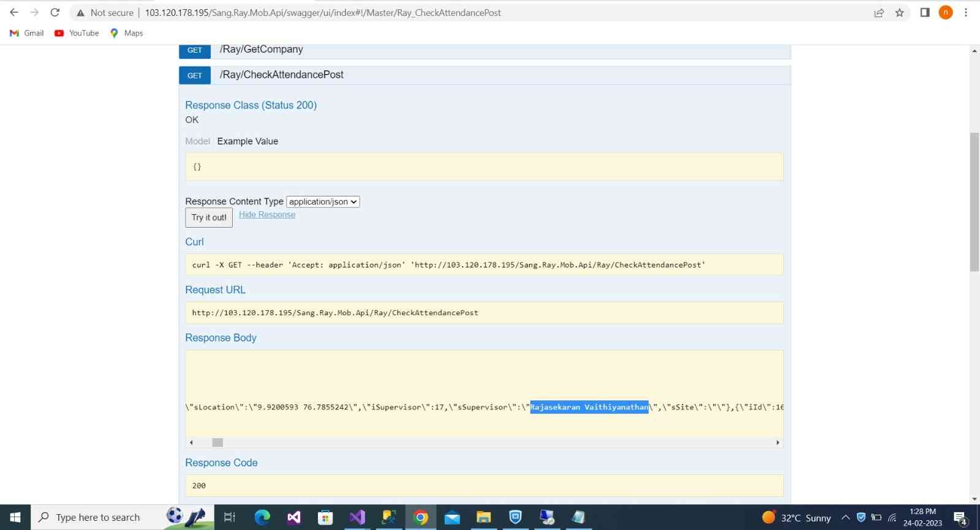The height and width of the screenshot is (530, 980).
Task: Select the Example Value tab
Action: pyautogui.click(x=247, y=141)
